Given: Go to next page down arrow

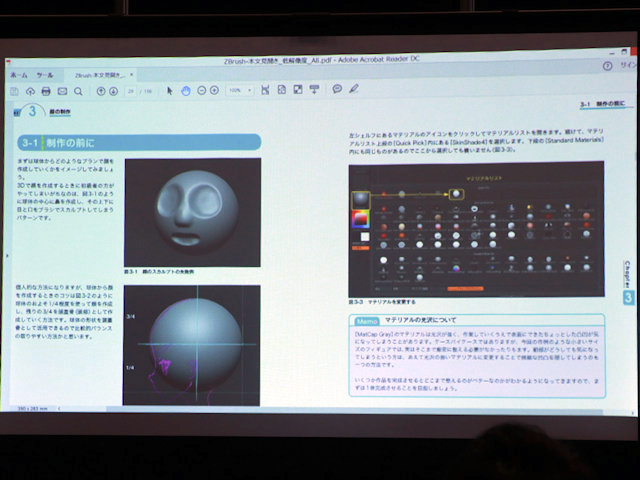Looking at the screenshot, I should coord(113,91).
